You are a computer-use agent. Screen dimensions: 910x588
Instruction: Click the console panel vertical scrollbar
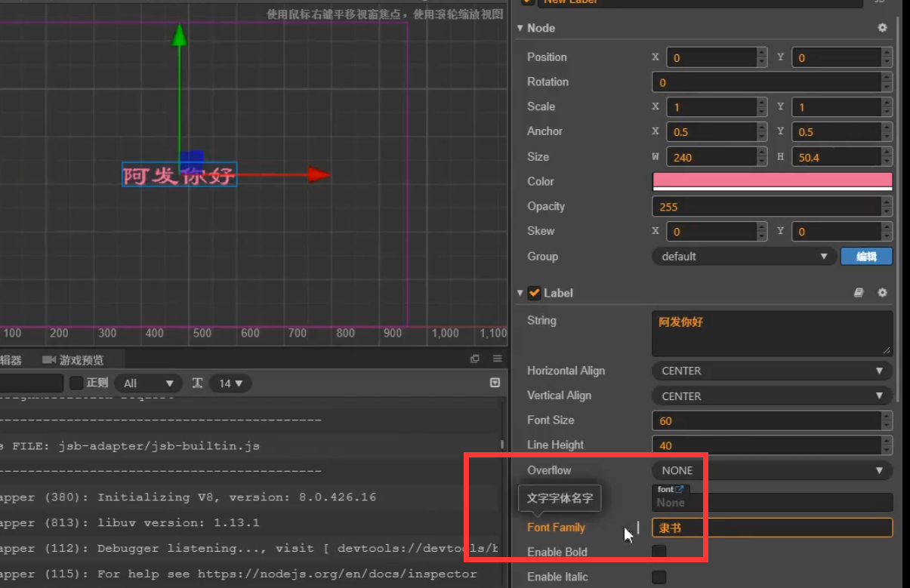point(502,445)
